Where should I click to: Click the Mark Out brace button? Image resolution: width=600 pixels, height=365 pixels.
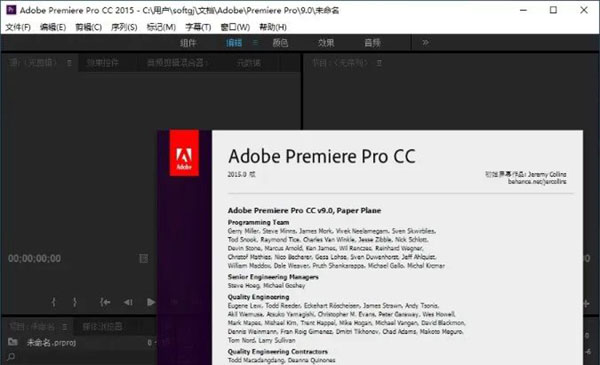75,302
